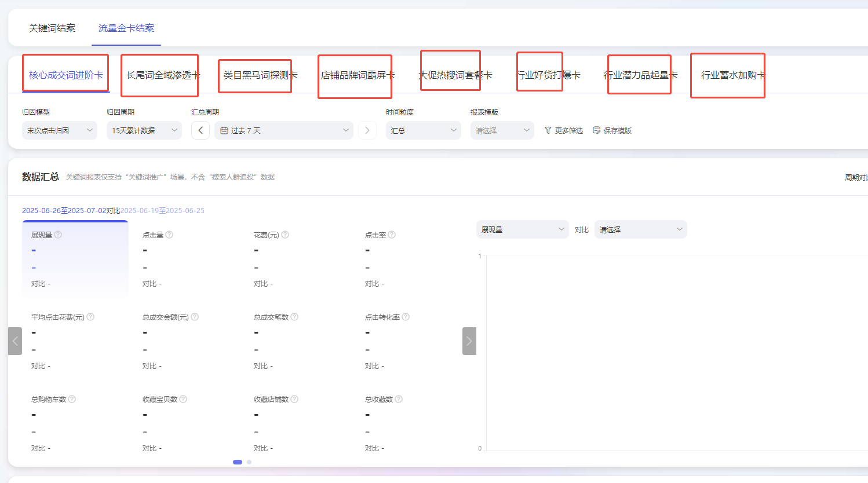868x483 pixels.
Task: Open the 归因模型 dropdown
Action: coord(60,130)
